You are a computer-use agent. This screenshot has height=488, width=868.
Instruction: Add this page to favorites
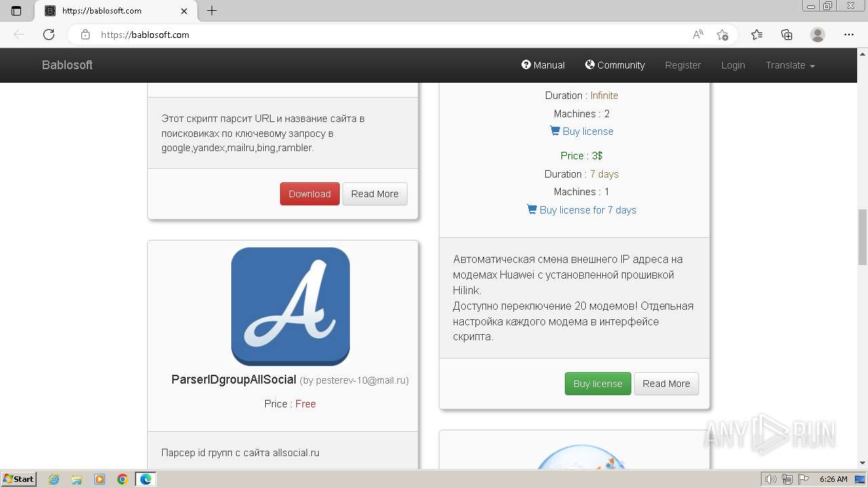click(x=722, y=35)
